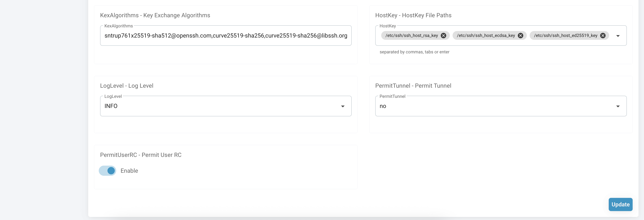Toggle the PermitUserRC Enable switch
Image resolution: width=644 pixels, height=220 pixels.
[107, 171]
